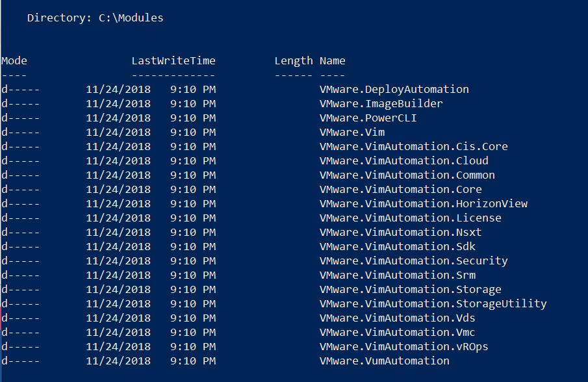Screen dimensions: 588x382
Task: Click the 'Directory: C:\Modules' line
Action: [x=96, y=18]
